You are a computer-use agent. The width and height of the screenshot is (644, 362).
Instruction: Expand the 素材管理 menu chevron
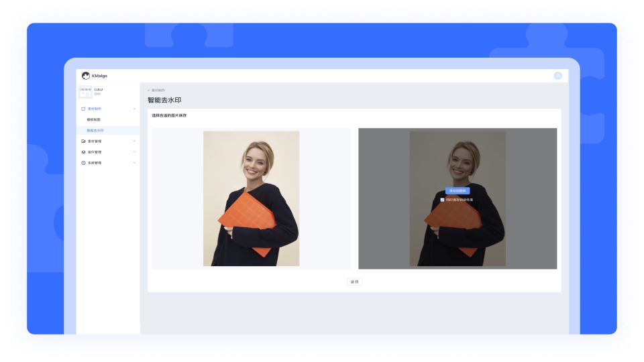click(x=134, y=141)
